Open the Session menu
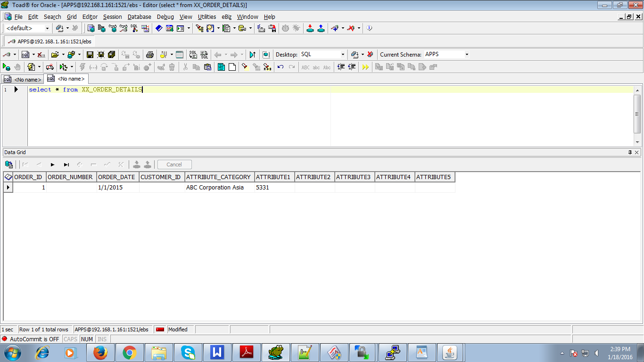The image size is (644, 362). point(113,17)
